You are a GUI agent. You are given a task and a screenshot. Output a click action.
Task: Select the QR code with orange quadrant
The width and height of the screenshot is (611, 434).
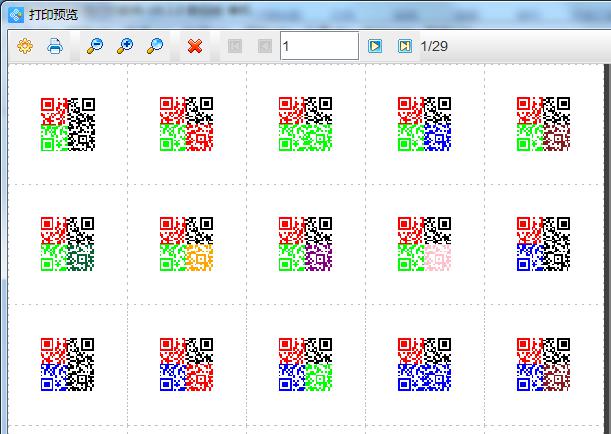coord(187,244)
